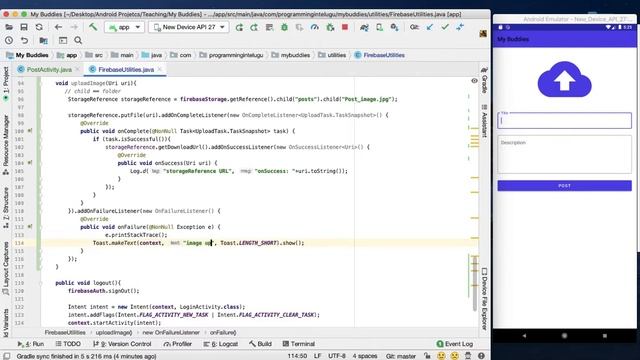Close the PostActivity.java tab
This screenshot has width=640, height=360.
pos(78,69)
